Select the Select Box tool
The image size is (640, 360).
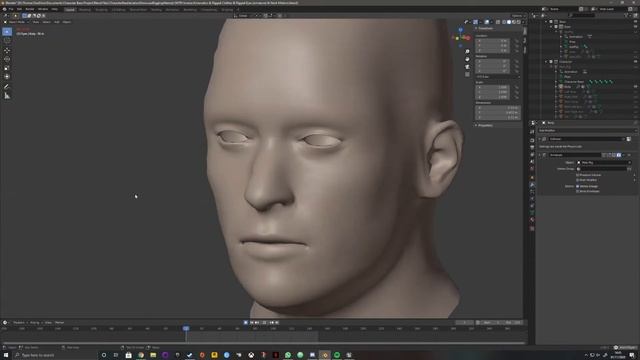[x=7, y=31]
